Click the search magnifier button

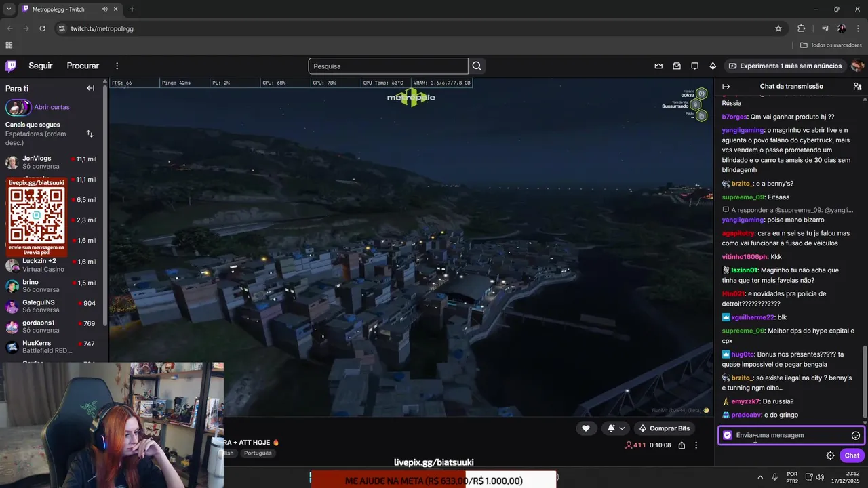click(x=477, y=66)
